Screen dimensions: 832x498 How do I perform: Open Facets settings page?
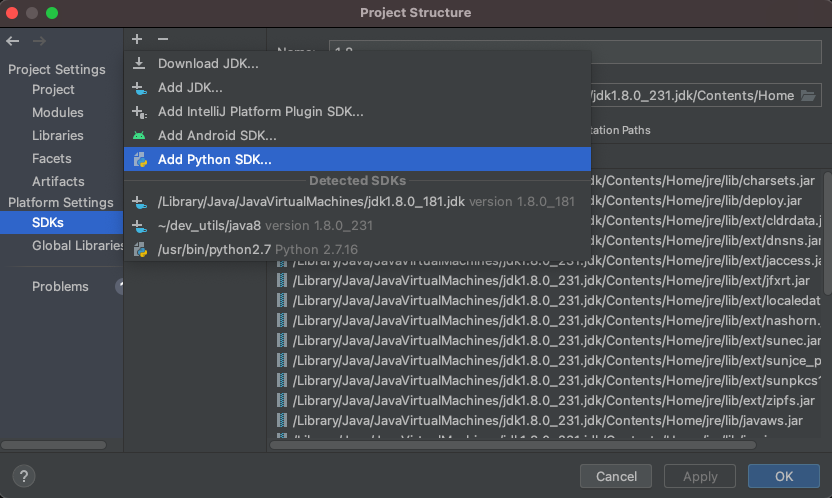point(51,159)
